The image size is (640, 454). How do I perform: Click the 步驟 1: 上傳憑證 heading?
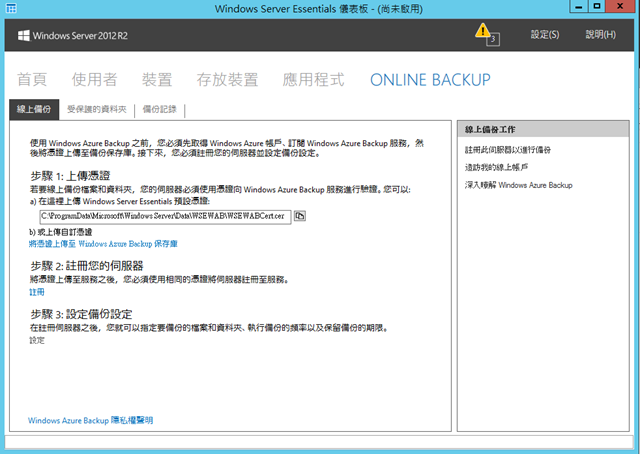[x=70, y=176]
